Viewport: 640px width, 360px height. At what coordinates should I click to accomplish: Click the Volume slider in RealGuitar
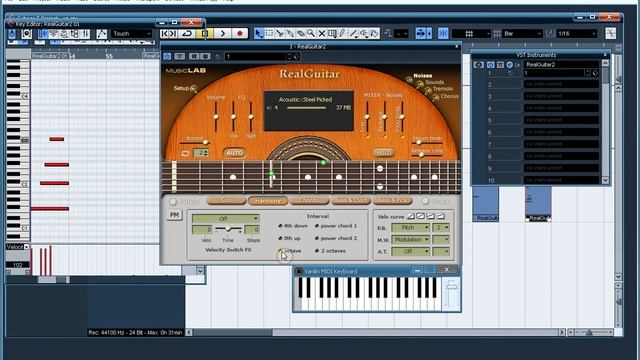[216, 117]
